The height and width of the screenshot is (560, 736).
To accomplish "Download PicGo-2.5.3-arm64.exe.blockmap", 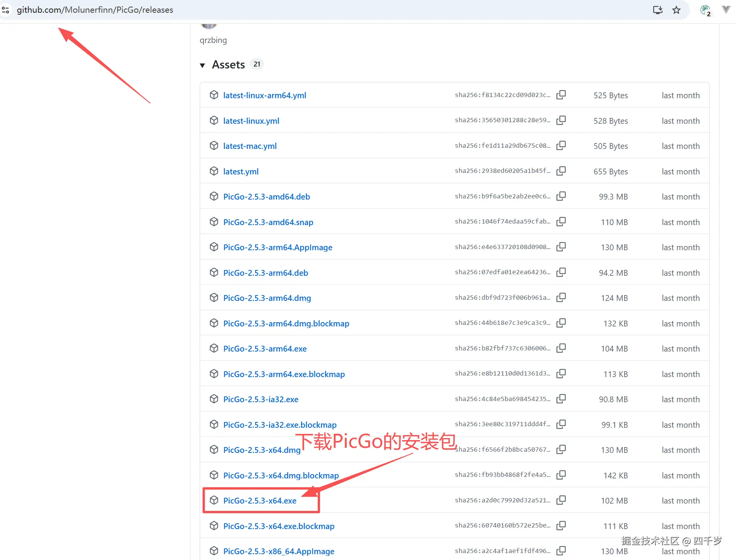I will [x=284, y=374].
